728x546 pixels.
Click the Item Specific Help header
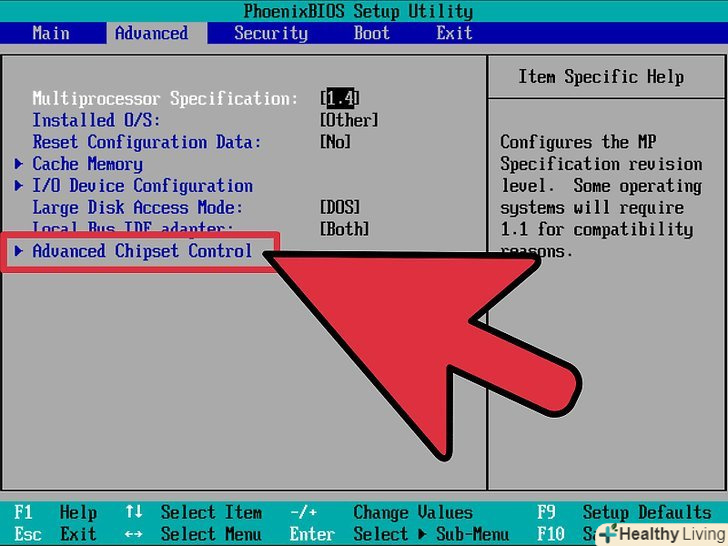[601, 77]
